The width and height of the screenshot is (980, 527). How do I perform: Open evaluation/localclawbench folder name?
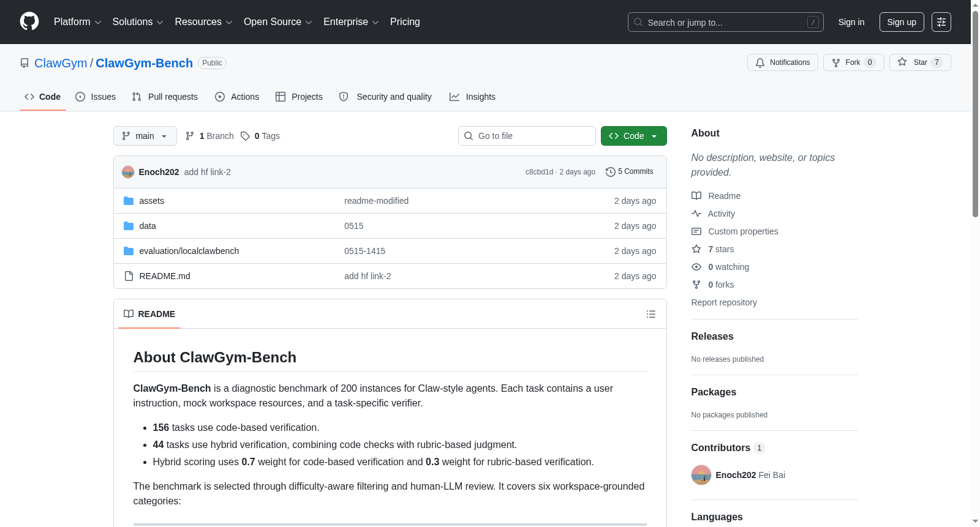coord(189,251)
